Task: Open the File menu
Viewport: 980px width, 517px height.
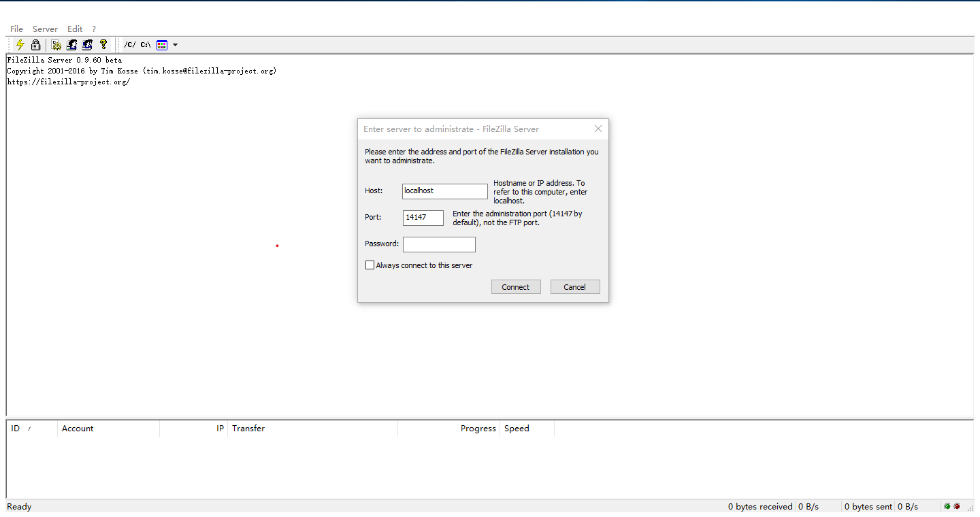Action: point(16,29)
